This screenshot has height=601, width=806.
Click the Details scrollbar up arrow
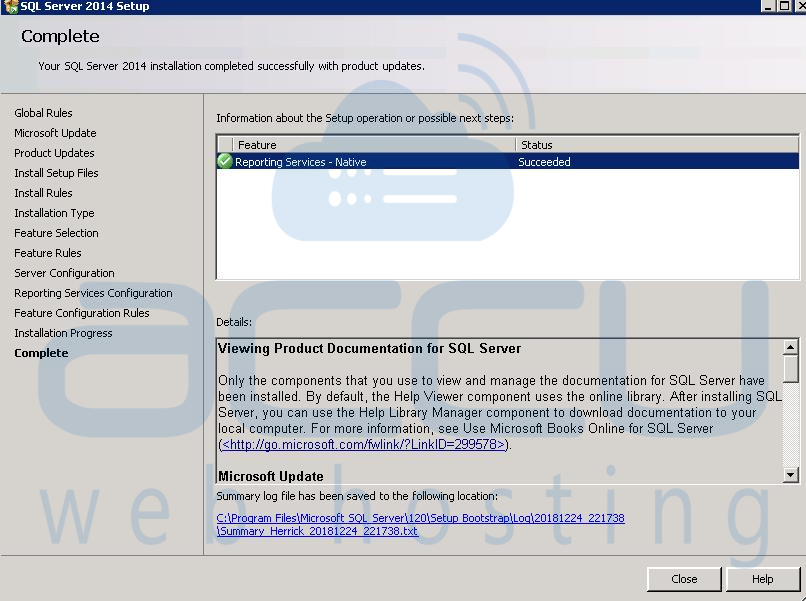[x=790, y=347]
